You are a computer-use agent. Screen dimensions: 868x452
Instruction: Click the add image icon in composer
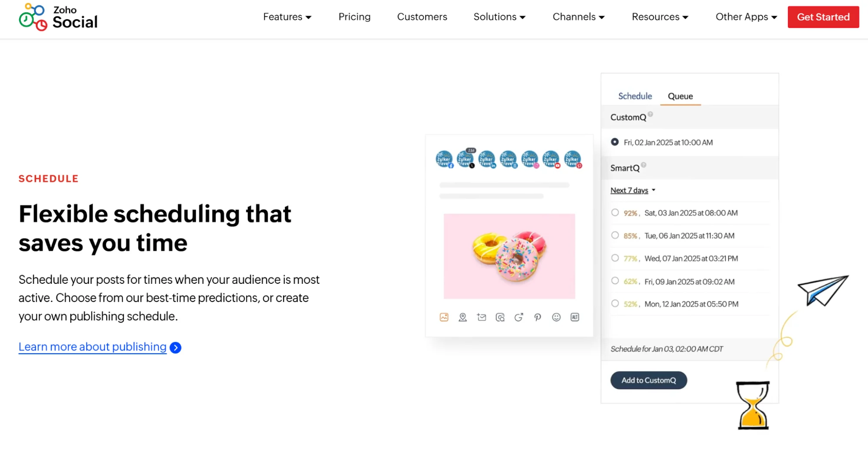pos(444,317)
